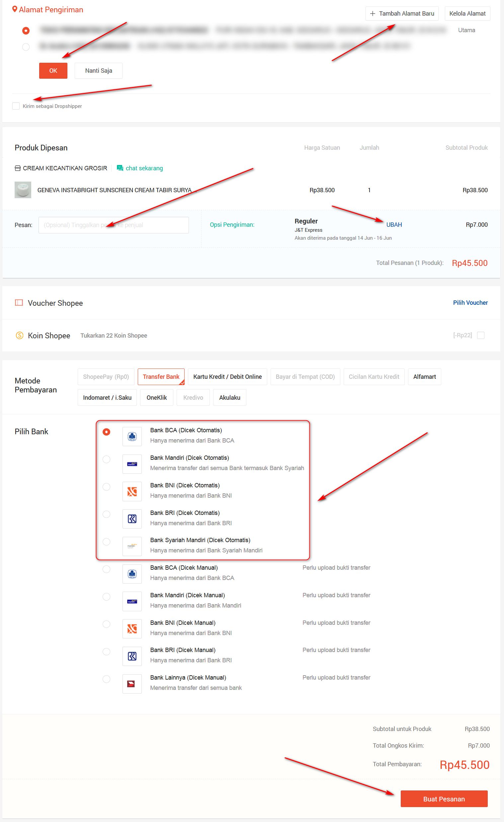The width and height of the screenshot is (504, 822).
Task: Click the chat bubble icon next to chat sekarang
Action: pyautogui.click(x=120, y=168)
